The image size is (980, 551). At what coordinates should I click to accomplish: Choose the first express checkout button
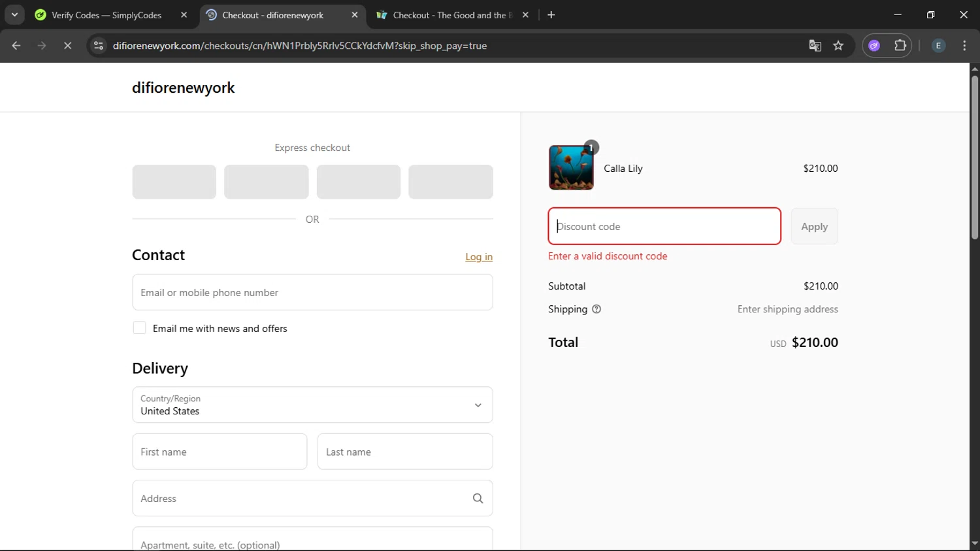174,182
